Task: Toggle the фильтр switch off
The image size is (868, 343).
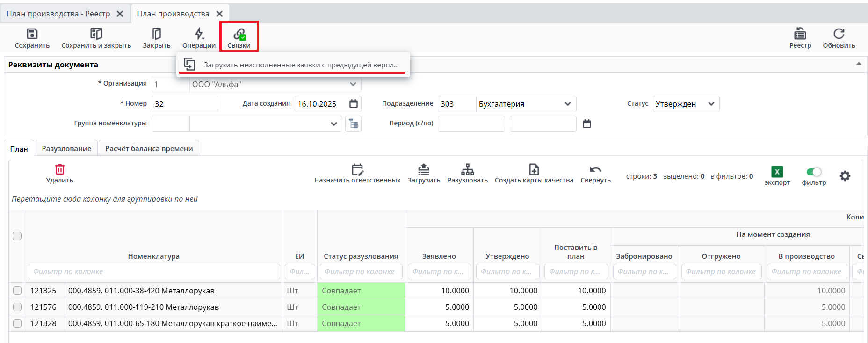Action: click(x=814, y=172)
